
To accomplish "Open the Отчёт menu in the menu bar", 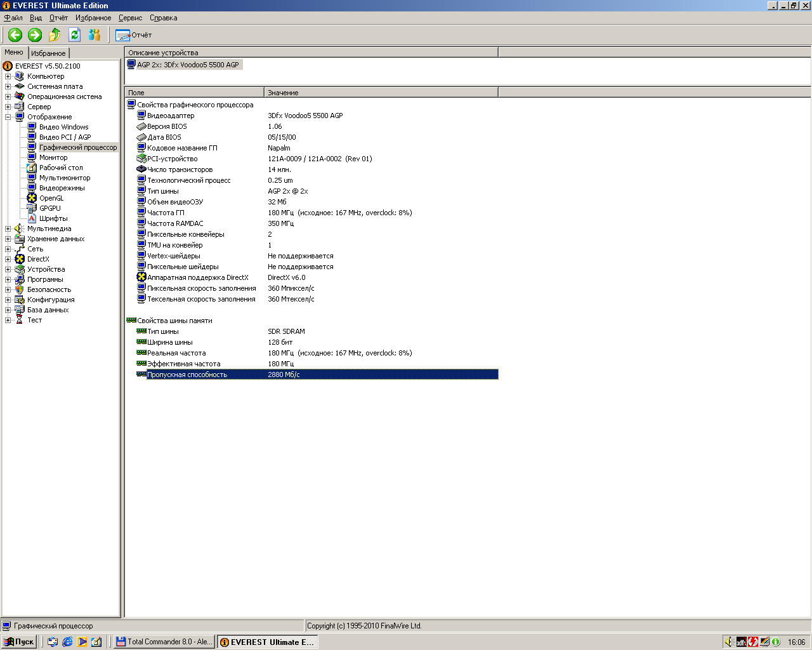I will pyautogui.click(x=58, y=18).
